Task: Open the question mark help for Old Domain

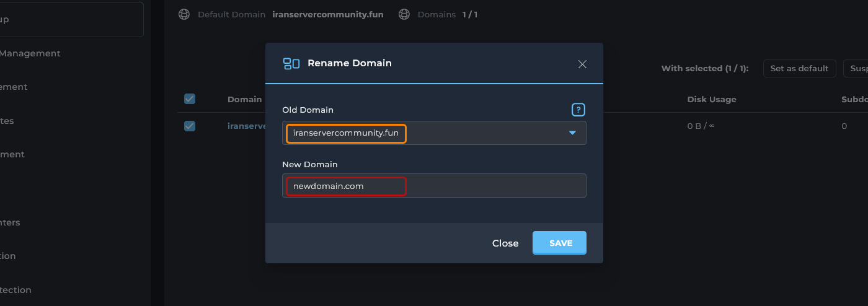Action: click(x=578, y=110)
